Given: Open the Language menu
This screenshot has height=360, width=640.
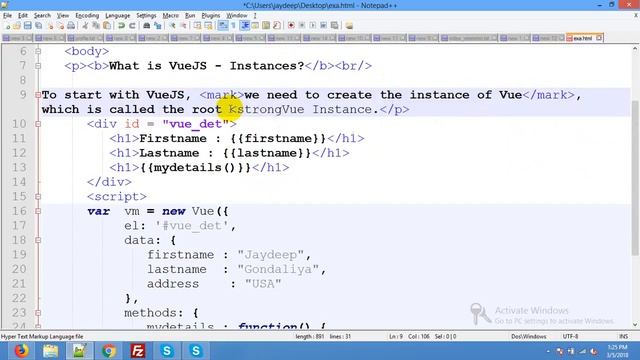Looking at the screenshot, I should pyautogui.click(x=118, y=16).
